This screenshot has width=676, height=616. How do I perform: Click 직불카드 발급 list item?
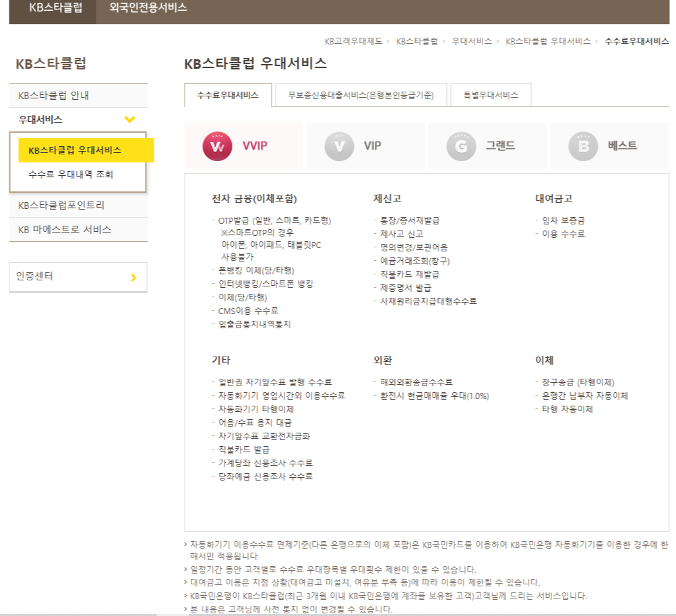243,450
